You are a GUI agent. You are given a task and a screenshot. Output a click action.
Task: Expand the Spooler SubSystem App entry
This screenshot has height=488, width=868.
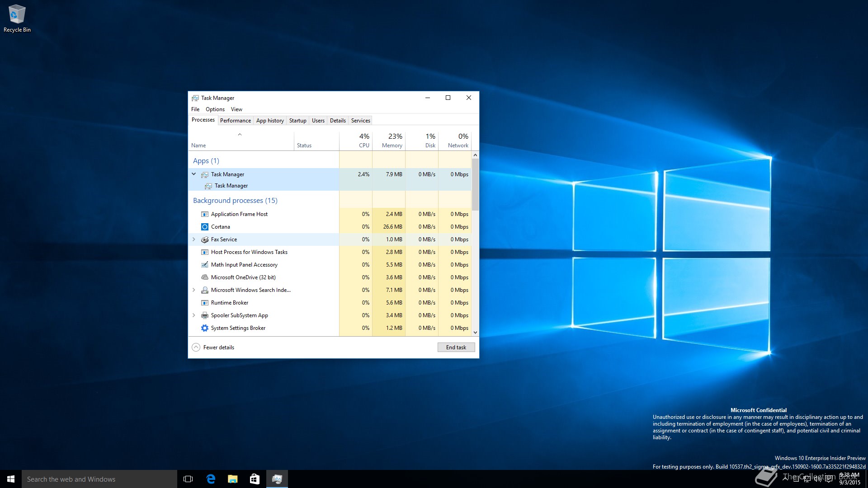tap(194, 315)
